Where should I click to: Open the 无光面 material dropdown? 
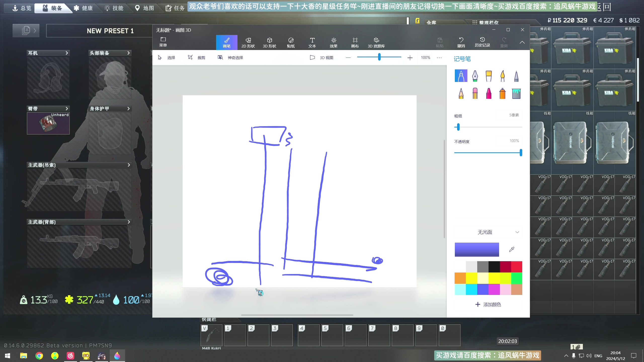click(488, 232)
